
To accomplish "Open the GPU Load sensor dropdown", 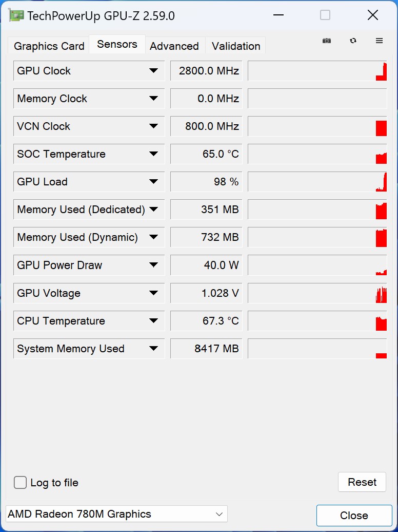I will click(x=153, y=182).
